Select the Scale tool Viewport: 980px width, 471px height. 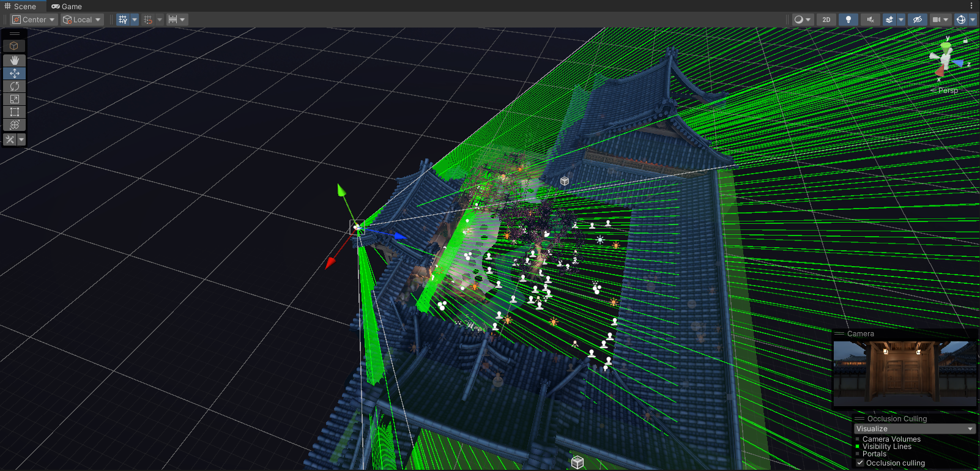pyautogui.click(x=15, y=98)
